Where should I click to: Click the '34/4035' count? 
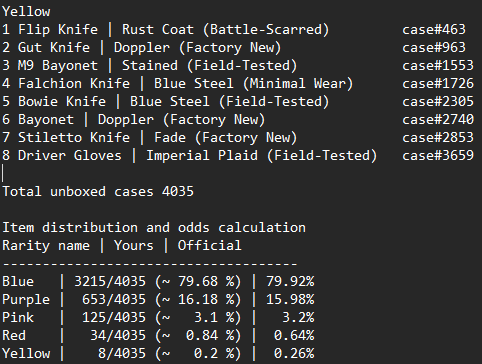[118, 336]
